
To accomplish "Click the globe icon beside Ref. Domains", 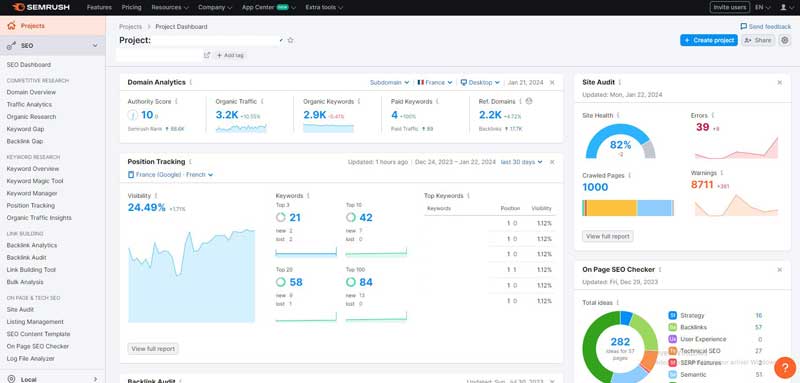I will coord(529,101).
